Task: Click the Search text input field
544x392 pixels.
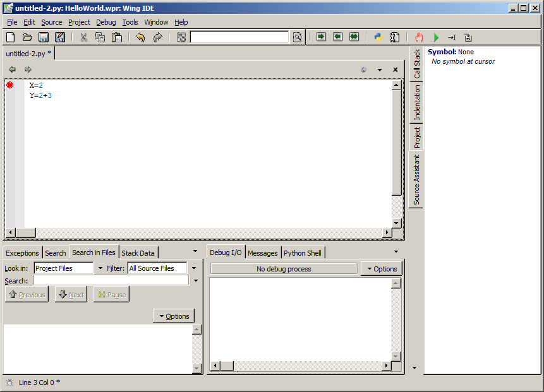Action: click(x=111, y=280)
